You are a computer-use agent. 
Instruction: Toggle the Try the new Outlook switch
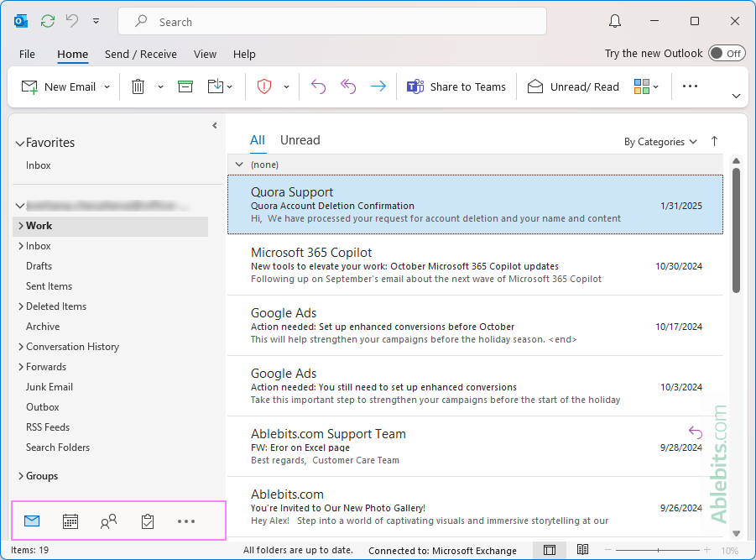coord(727,54)
